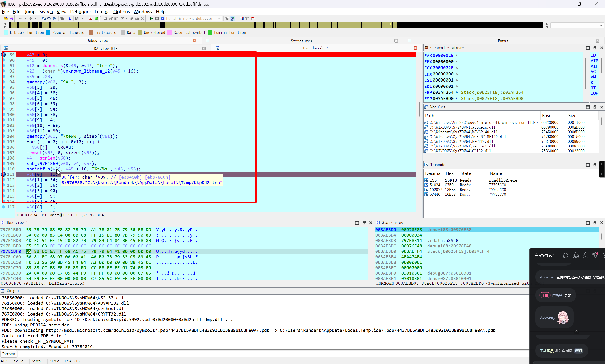Screen dimensions: 605x364
Task: Open the Jump menu
Action: [x=30, y=12]
